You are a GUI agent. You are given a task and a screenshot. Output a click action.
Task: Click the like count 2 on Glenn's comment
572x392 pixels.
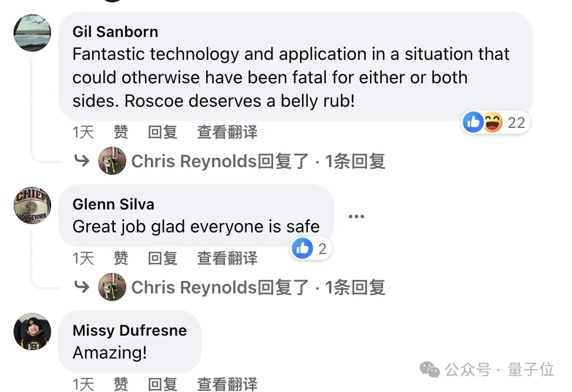point(322,249)
